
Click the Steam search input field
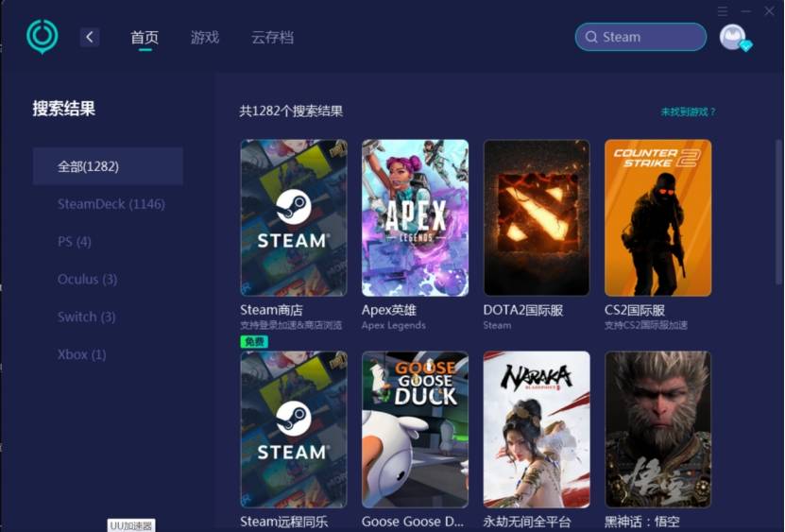click(x=650, y=37)
